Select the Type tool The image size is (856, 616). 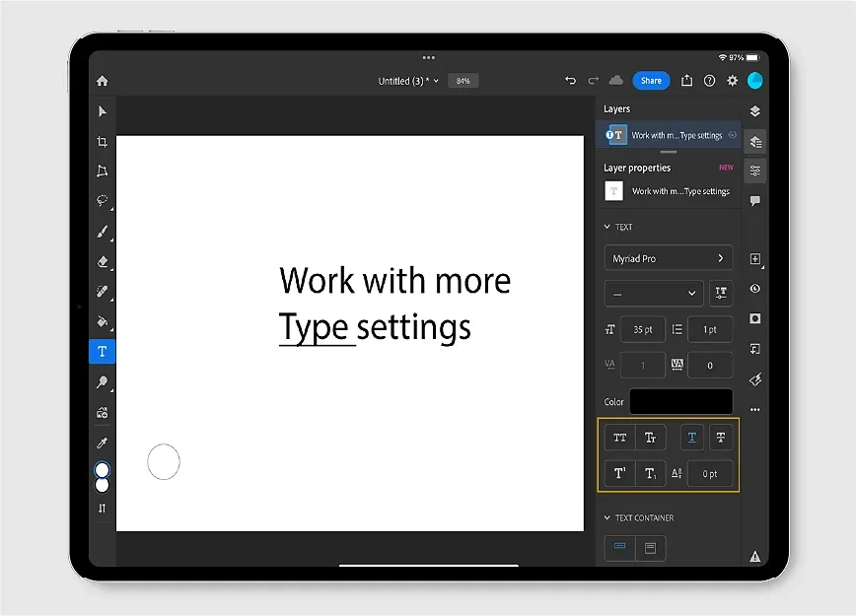(102, 351)
